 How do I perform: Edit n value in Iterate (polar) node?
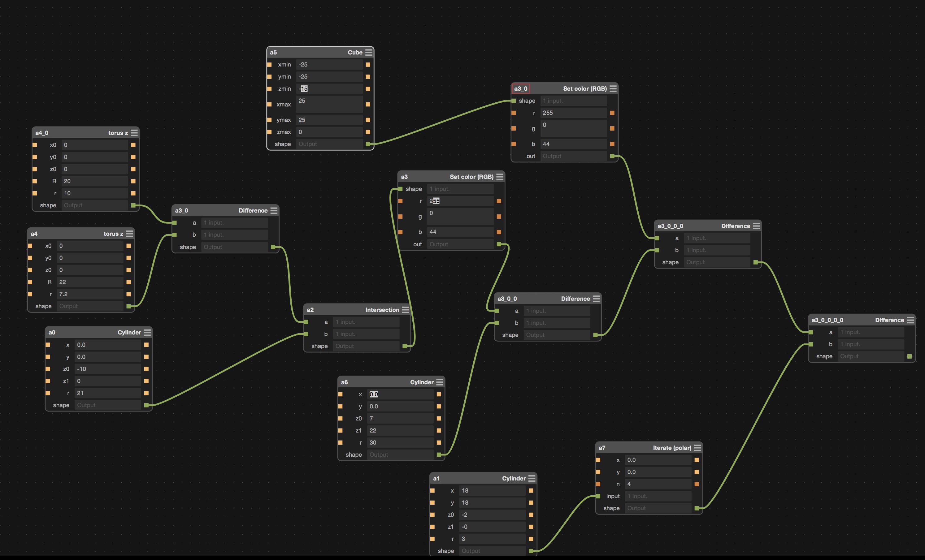658,484
